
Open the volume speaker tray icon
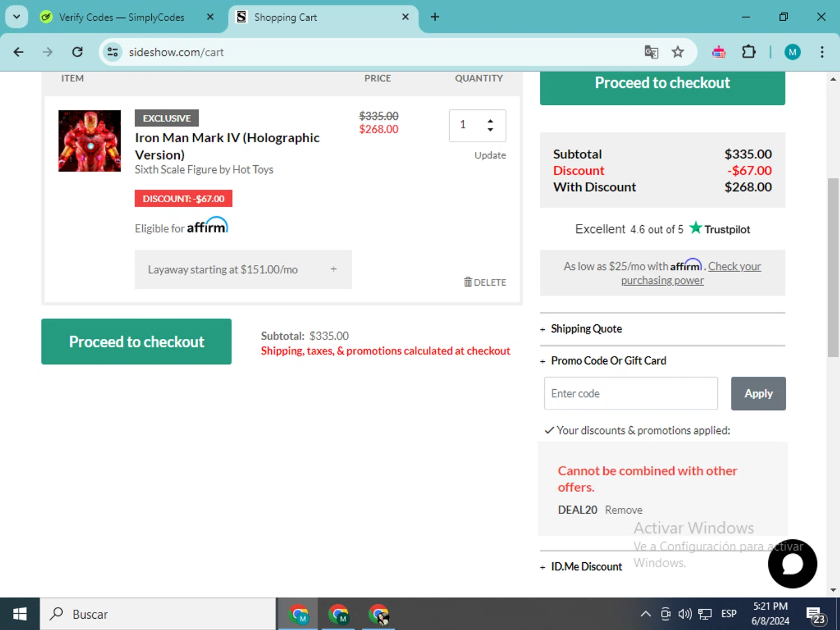pos(685,614)
